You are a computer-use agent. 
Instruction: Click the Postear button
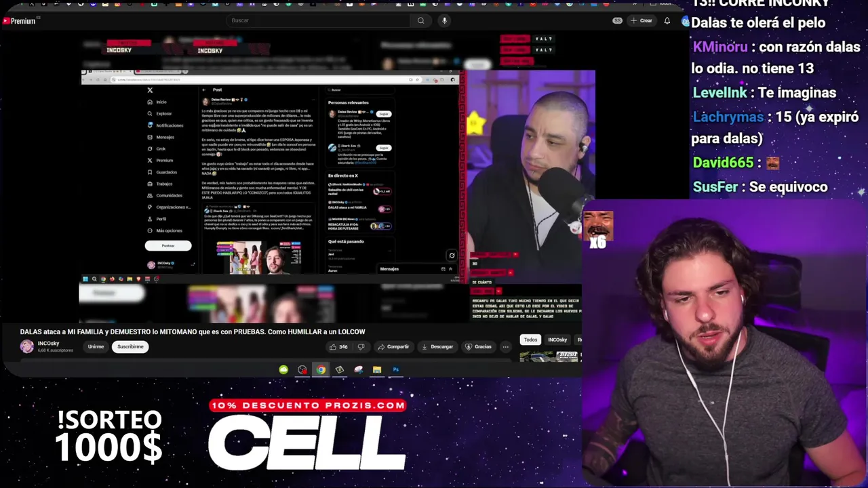pos(168,245)
